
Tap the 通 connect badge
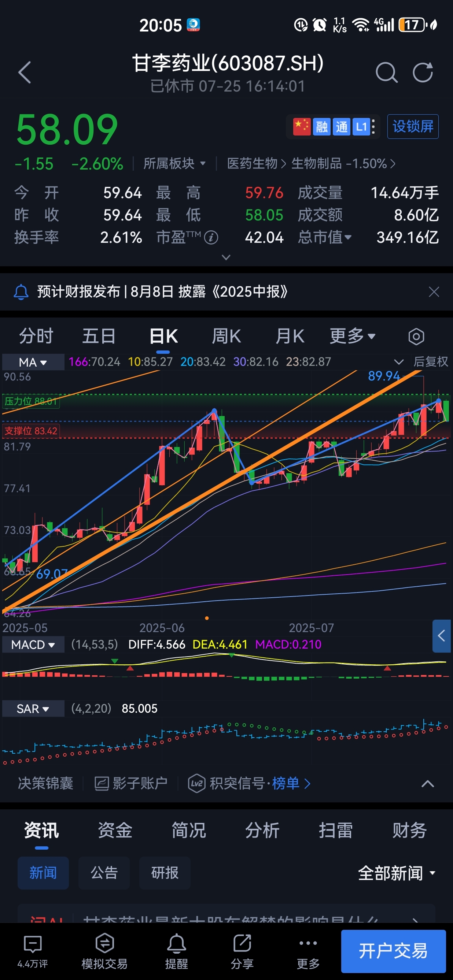coord(342,127)
